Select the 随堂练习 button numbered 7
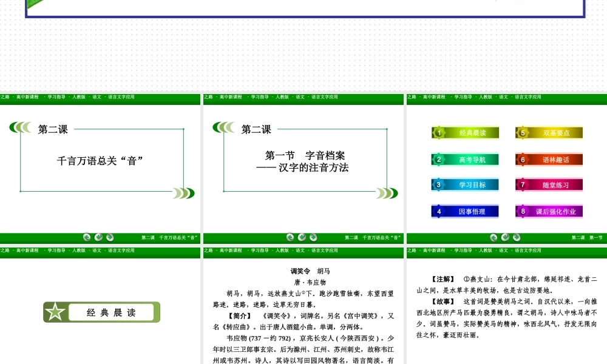 pyautogui.click(x=549, y=184)
